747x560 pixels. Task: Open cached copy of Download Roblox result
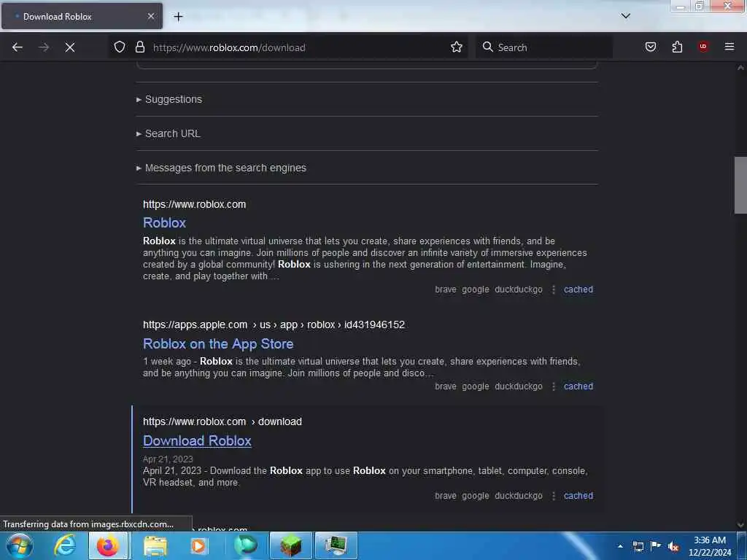click(x=578, y=496)
